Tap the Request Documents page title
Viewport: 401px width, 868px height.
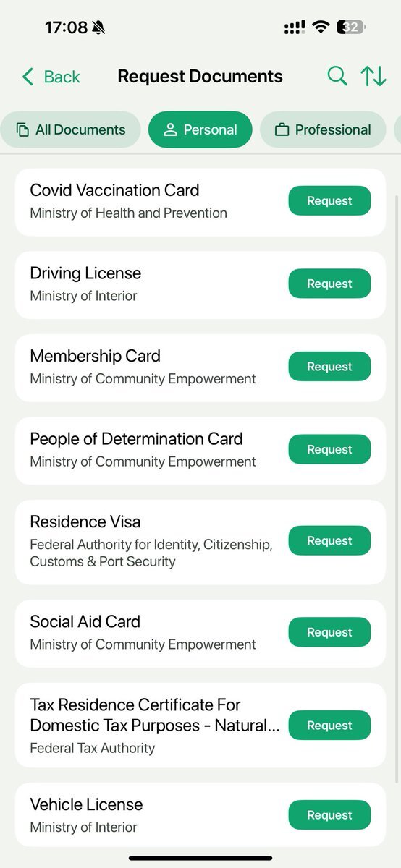pos(200,76)
